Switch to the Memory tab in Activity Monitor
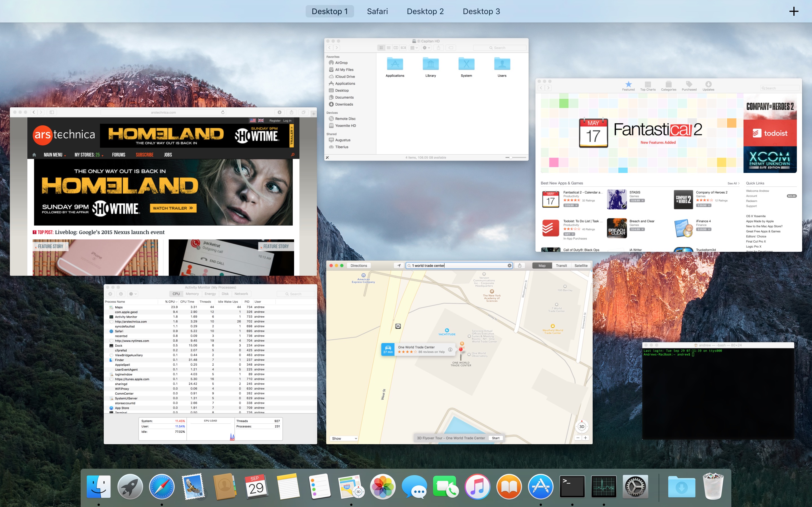812x507 pixels. click(x=192, y=294)
